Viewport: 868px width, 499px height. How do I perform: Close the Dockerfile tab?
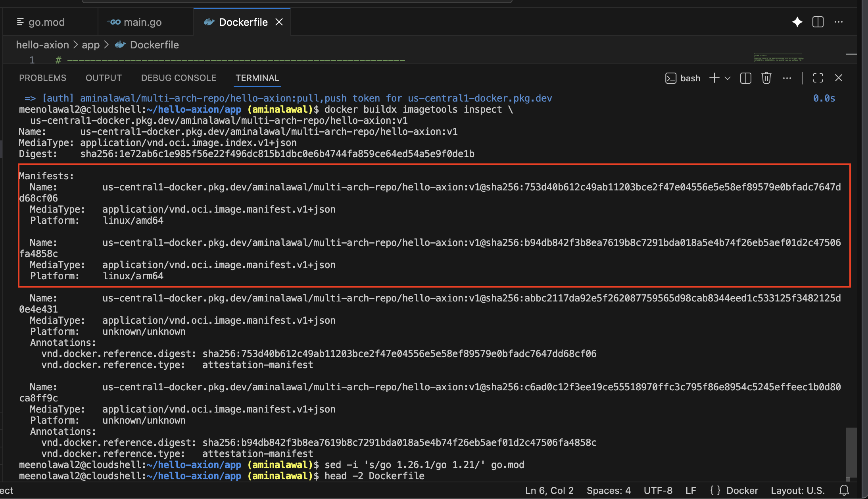pos(279,22)
